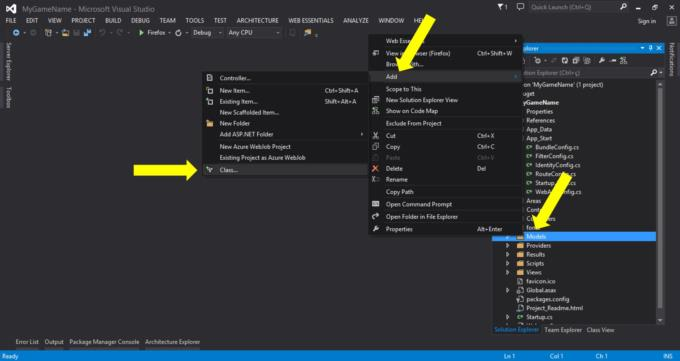680x361 pixels.
Task: Select Project_Readme.html in Solution Explorer
Action: (x=554, y=308)
